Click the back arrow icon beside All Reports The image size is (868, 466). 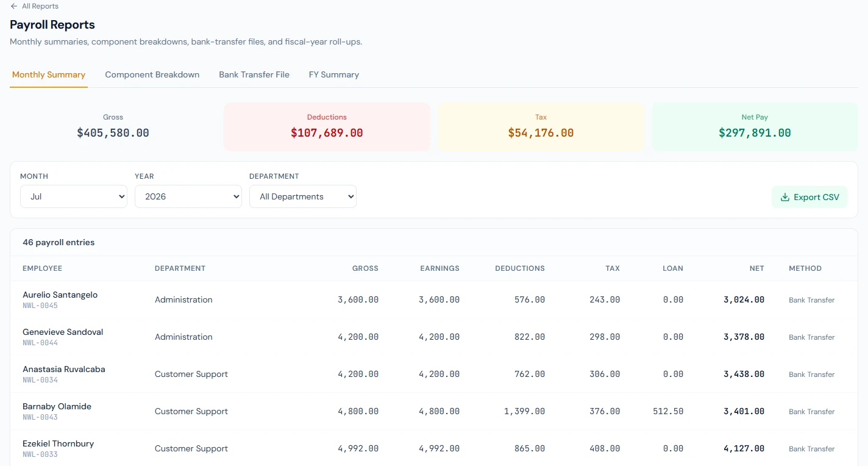(14, 6)
